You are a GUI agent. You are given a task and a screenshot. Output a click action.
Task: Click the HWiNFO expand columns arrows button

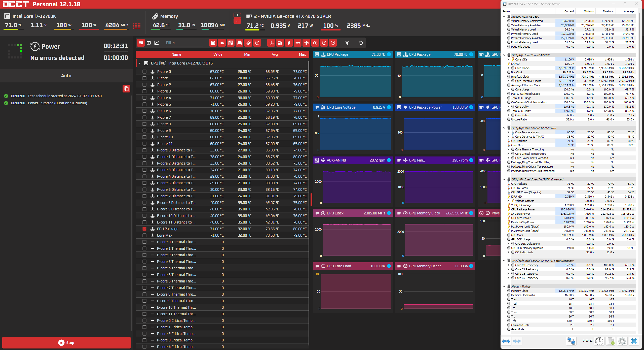pos(506,341)
